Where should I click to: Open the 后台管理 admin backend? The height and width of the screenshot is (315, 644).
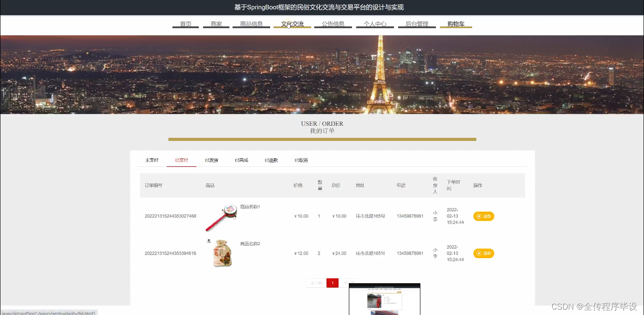[416, 24]
